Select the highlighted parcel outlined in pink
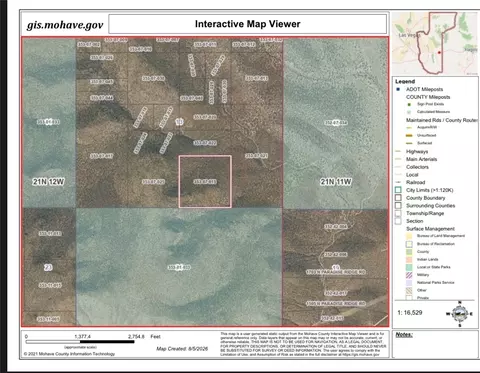This screenshot has height=373, width=480. coord(205,182)
